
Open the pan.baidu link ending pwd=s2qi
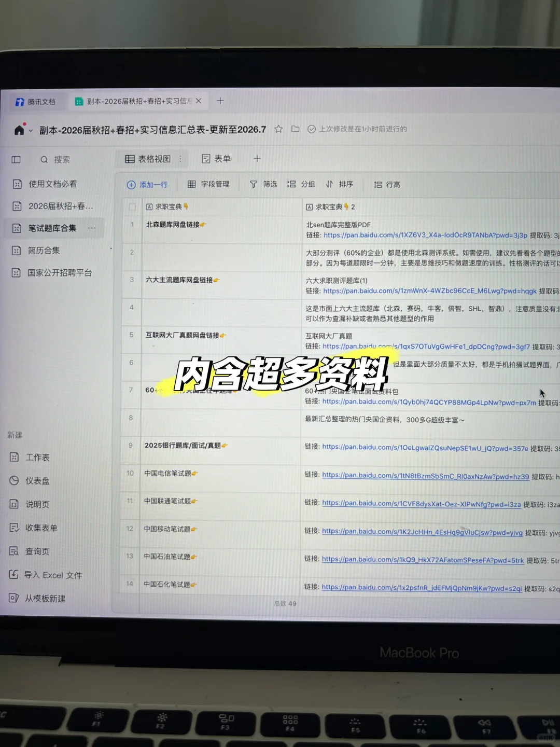pyautogui.click(x=422, y=588)
